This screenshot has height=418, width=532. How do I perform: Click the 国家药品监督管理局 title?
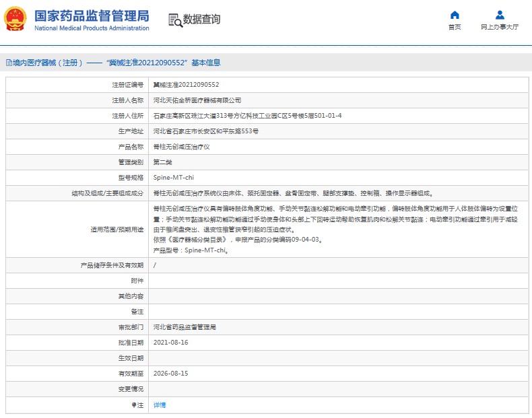coord(92,15)
